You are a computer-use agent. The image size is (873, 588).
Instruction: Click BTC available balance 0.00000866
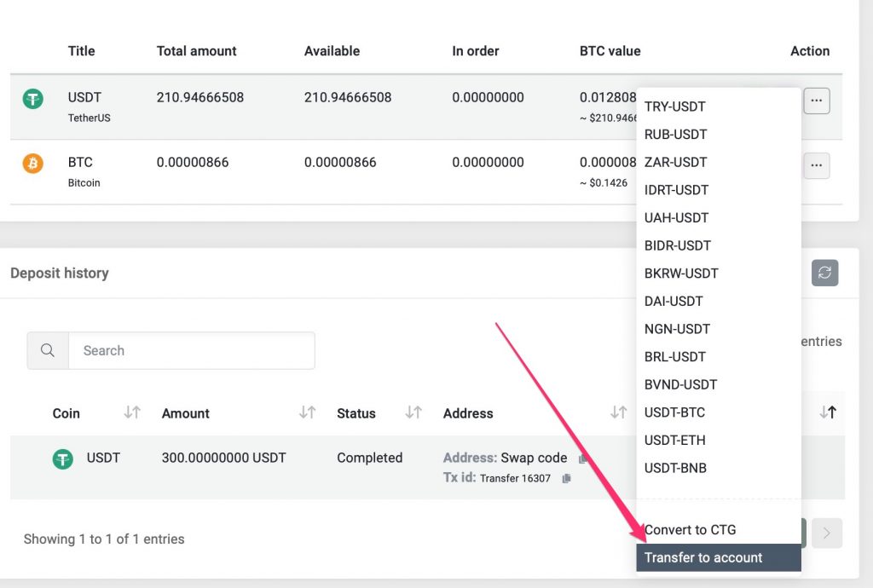pyautogui.click(x=340, y=163)
